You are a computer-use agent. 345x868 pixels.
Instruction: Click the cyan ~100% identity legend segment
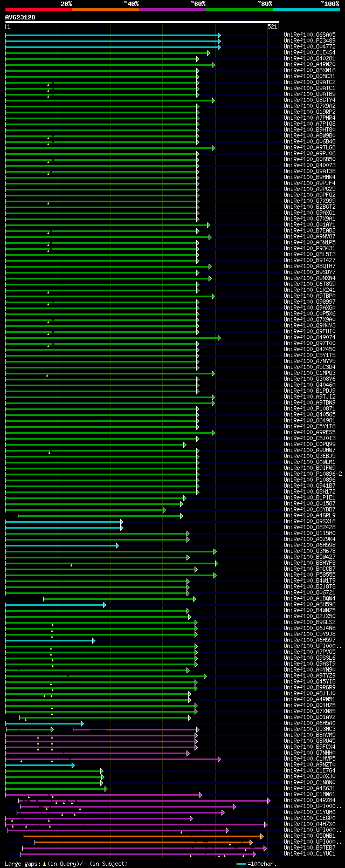306,10
